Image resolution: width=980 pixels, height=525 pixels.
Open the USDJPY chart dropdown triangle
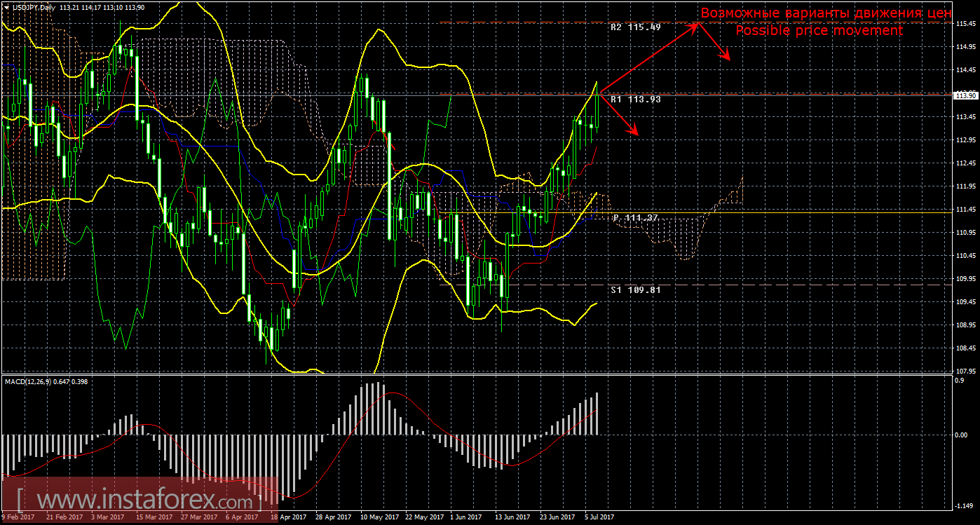[x=6, y=6]
